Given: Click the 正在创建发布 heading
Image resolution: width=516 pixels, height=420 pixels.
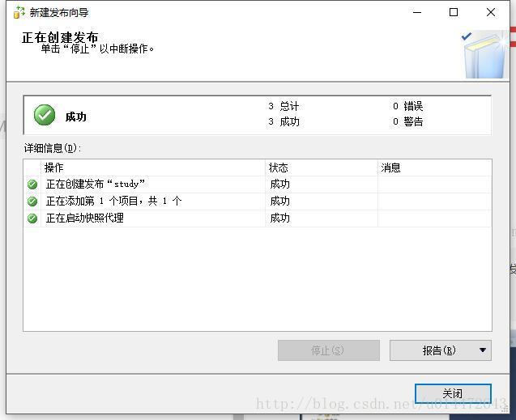Looking at the screenshot, I should (60, 37).
